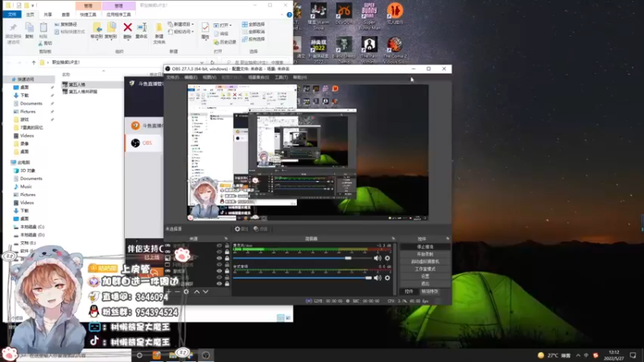The height and width of the screenshot is (362, 644).
Task: Pop out the OBS controls dock panel
Action: (x=448, y=238)
